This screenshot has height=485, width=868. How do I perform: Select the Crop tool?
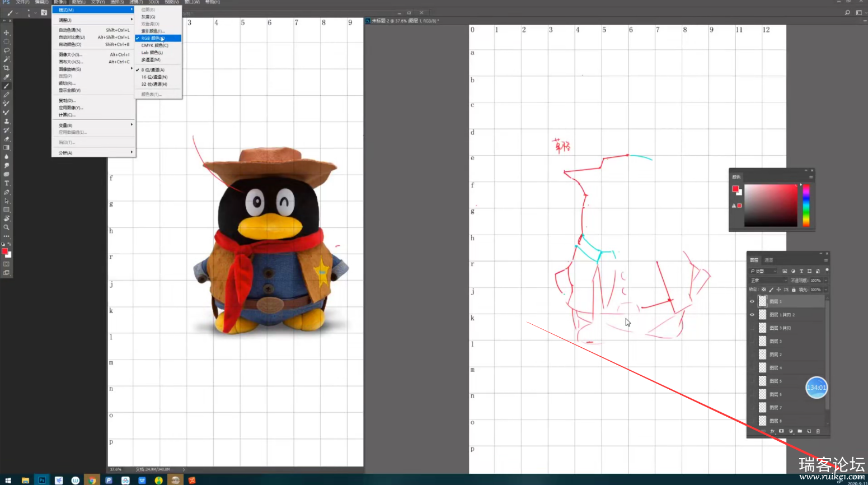tap(7, 68)
